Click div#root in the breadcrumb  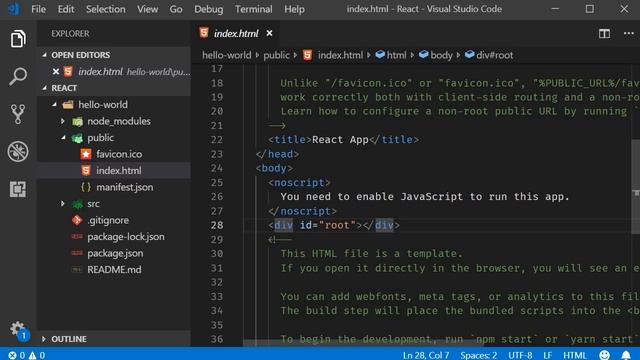(x=494, y=55)
